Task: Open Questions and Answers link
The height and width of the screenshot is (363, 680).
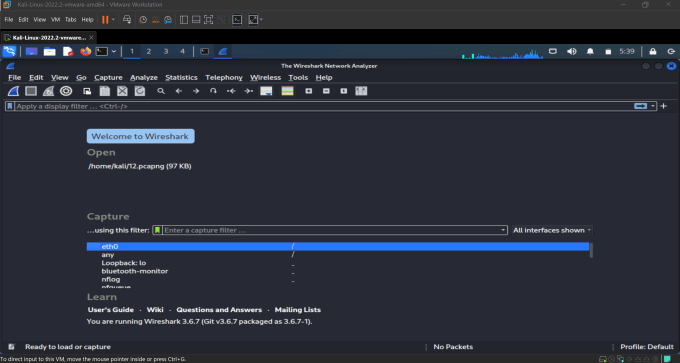Action: (x=219, y=310)
